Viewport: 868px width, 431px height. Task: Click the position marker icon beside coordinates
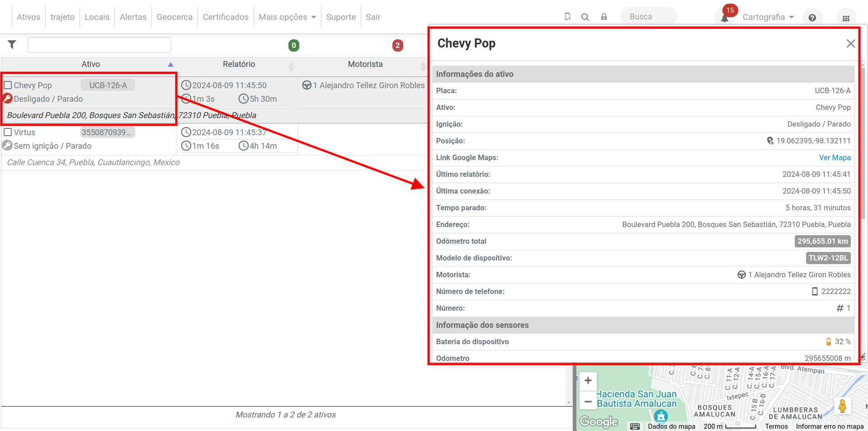coord(770,141)
